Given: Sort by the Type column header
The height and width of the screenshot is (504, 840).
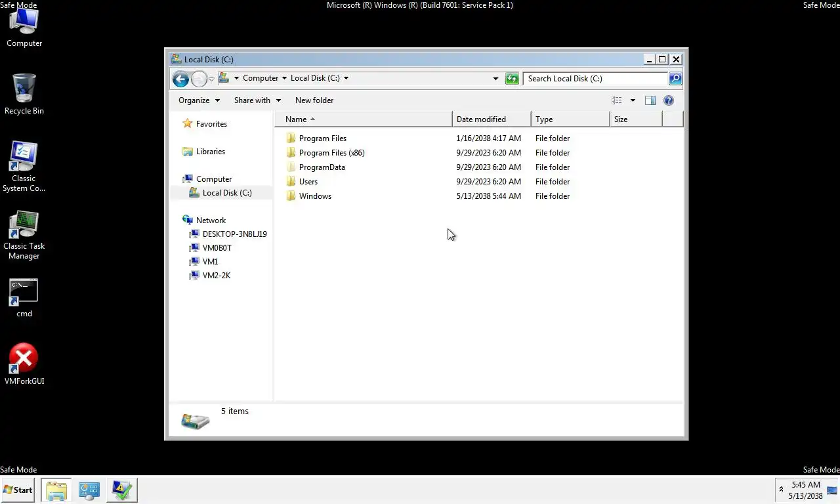Looking at the screenshot, I should (x=570, y=119).
